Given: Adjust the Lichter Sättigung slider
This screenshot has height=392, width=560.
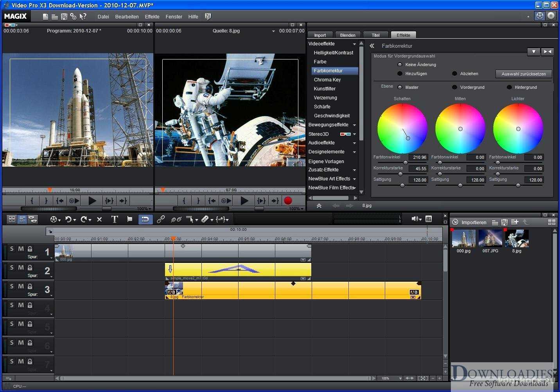Looking at the screenshot, I should [518, 185].
